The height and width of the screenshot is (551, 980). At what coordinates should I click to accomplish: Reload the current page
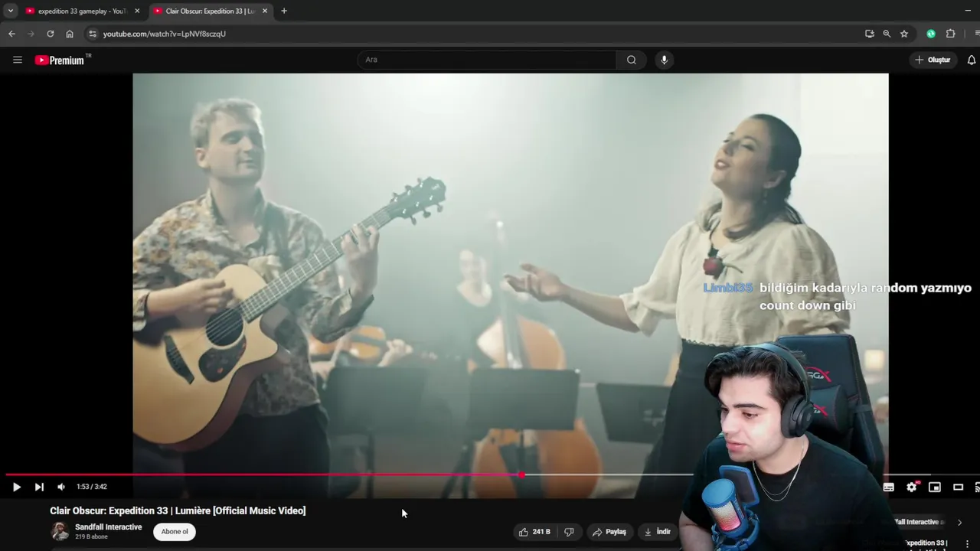tap(51, 34)
